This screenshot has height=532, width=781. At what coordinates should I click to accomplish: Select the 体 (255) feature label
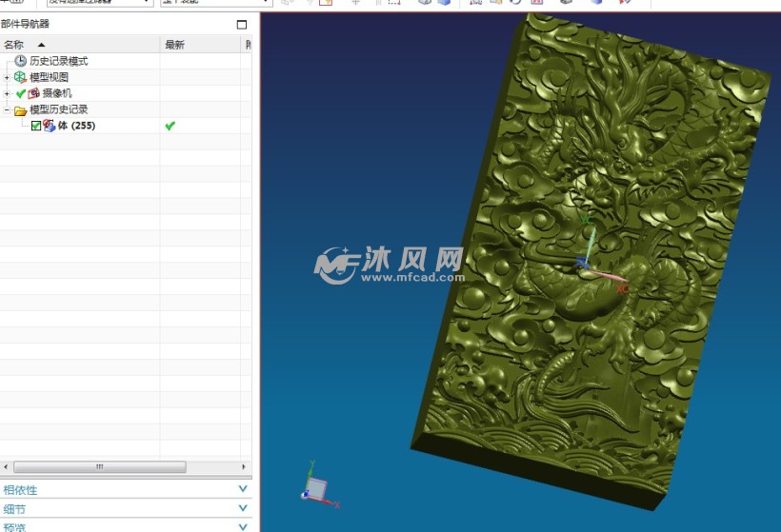pyautogui.click(x=76, y=126)
